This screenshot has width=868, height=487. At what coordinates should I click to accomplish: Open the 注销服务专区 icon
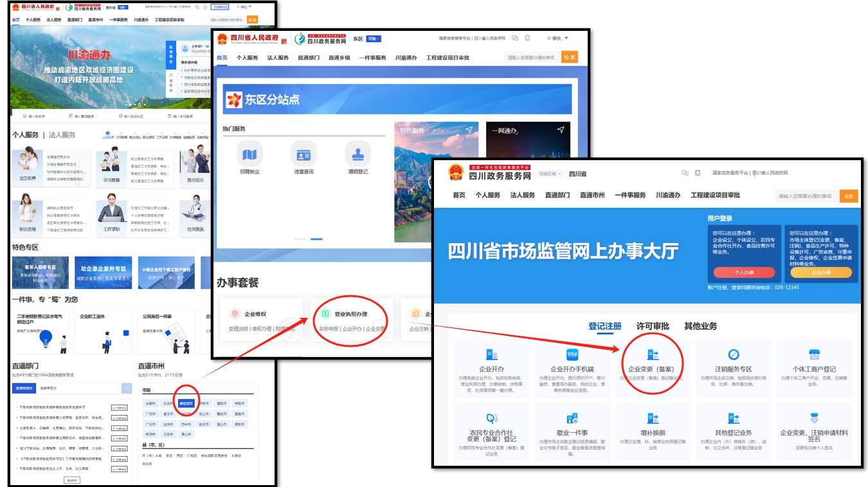click(x=733, y=354)
